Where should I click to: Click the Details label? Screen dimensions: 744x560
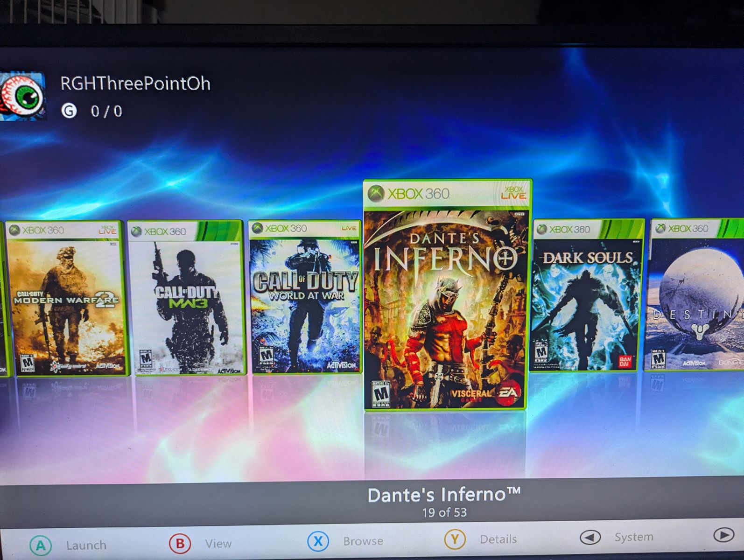498,539
